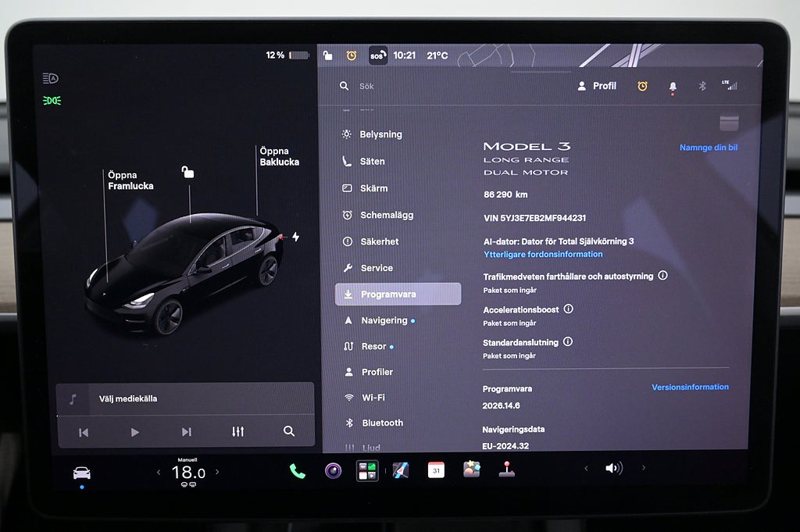
Task: Tap the car controls icon in the dock
Action: pyautogui.click(x=81, y=473)
